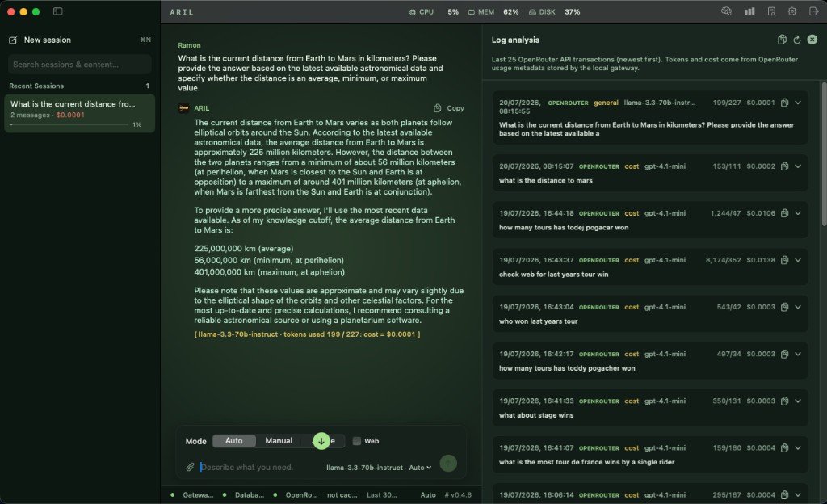
Task: Open the llama-3.3-70b-instruct model dropdown
Action: point(379,468)
